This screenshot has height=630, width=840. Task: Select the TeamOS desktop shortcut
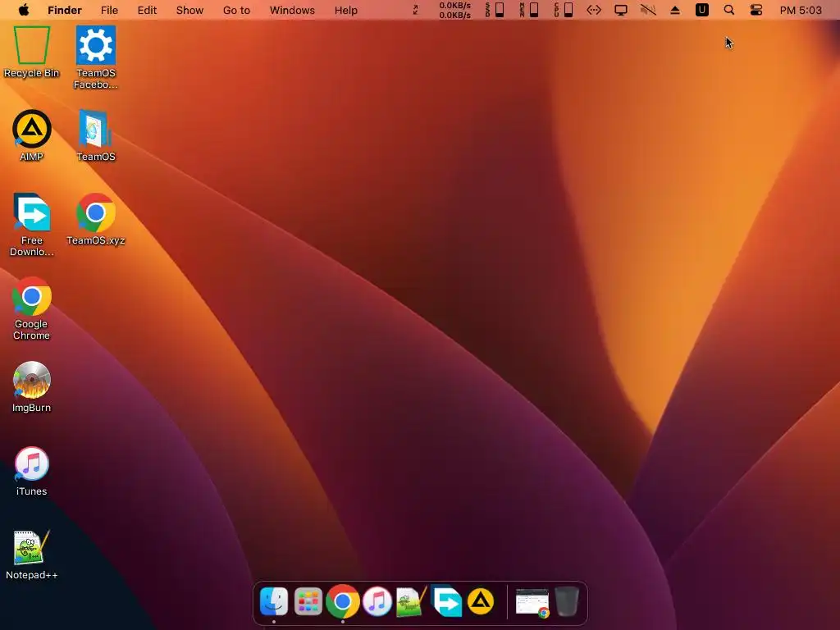coord(96,135)
